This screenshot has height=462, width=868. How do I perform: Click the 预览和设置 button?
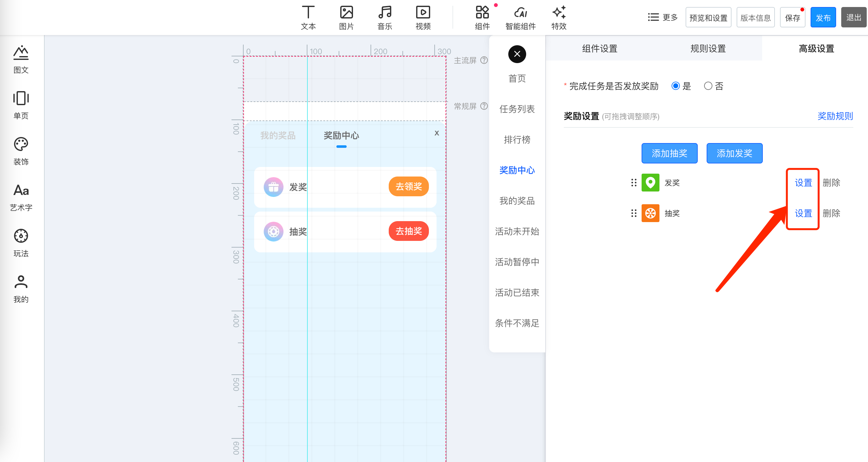[x=708, y=17]
